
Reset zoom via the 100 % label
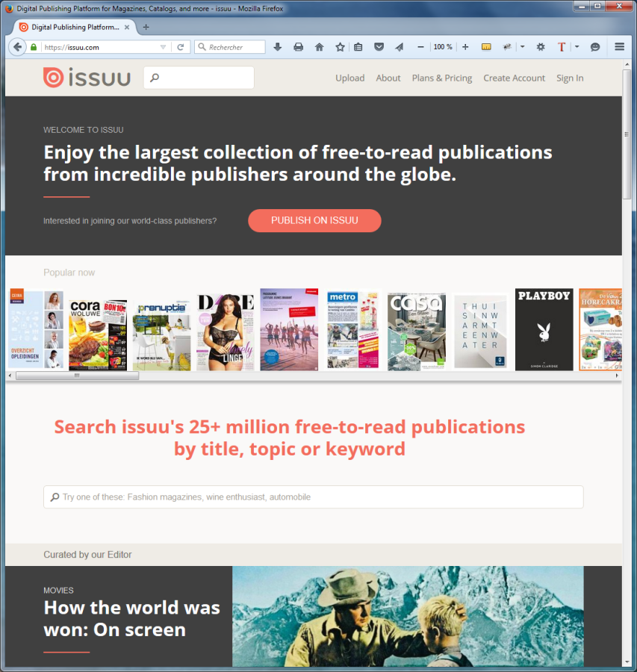pyautogui.click(x=442, y=47)
